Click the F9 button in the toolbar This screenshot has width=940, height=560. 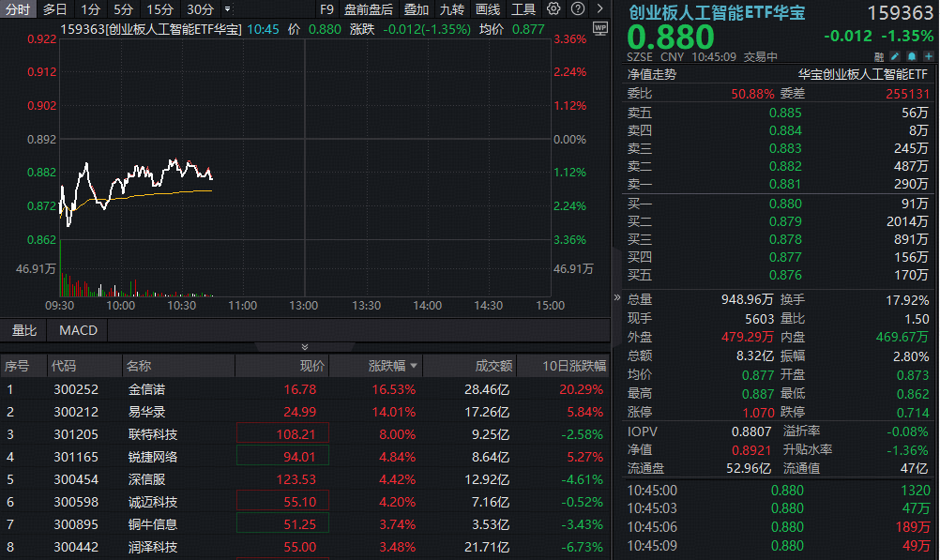[326, 9]
